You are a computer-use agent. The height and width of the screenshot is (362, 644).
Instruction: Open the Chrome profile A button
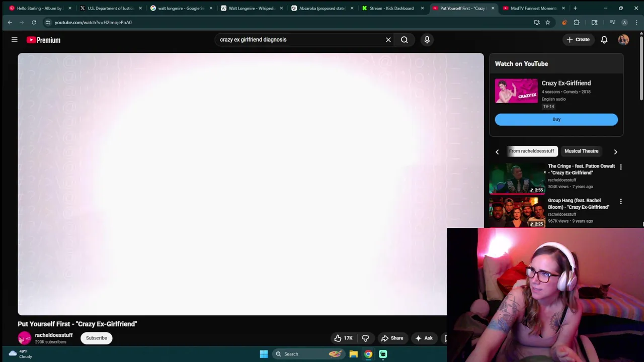(624, 22)
